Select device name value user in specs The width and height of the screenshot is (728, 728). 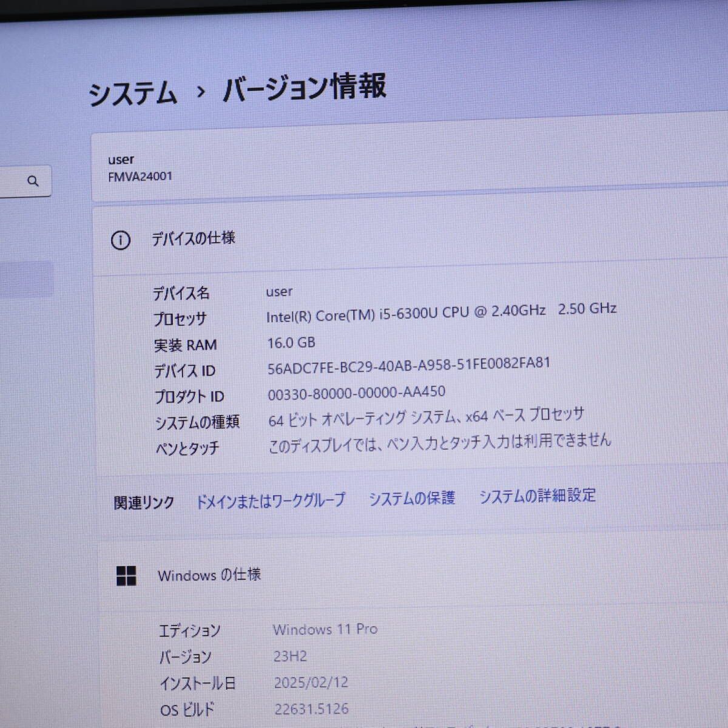point(279,291)
